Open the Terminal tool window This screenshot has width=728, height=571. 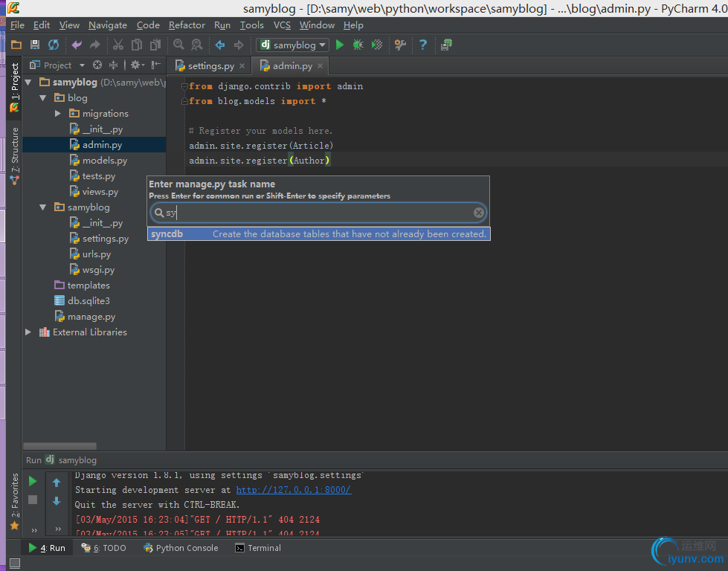pos(258,548)
